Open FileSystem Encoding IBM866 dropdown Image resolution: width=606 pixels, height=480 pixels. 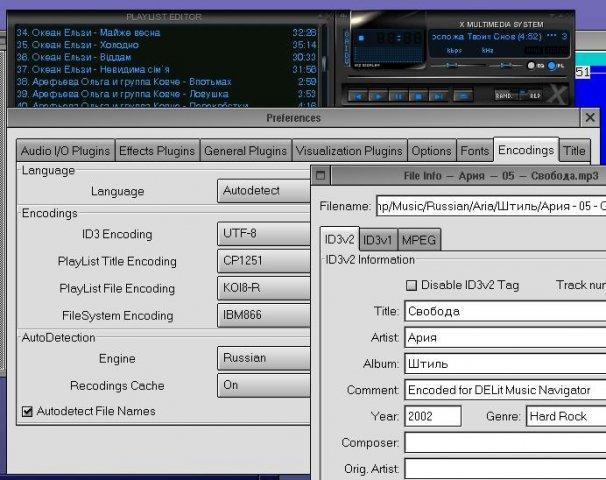pos(264,315)
